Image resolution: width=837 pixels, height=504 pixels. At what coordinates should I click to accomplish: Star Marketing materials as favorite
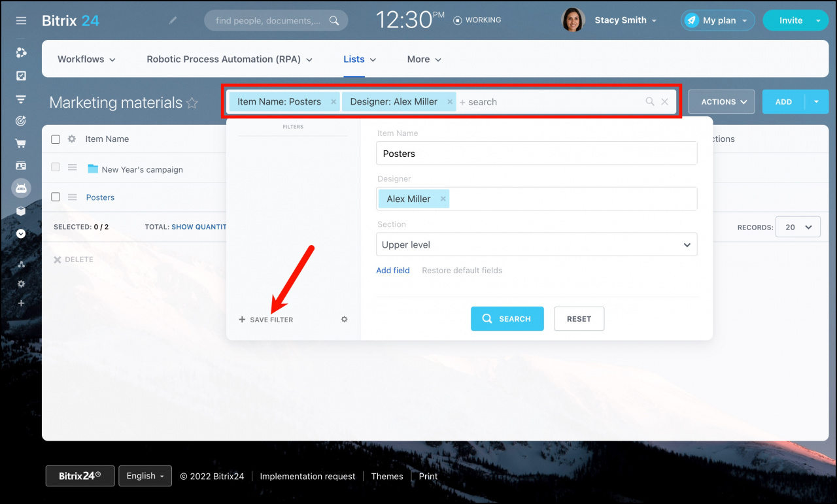click(192, 103)
